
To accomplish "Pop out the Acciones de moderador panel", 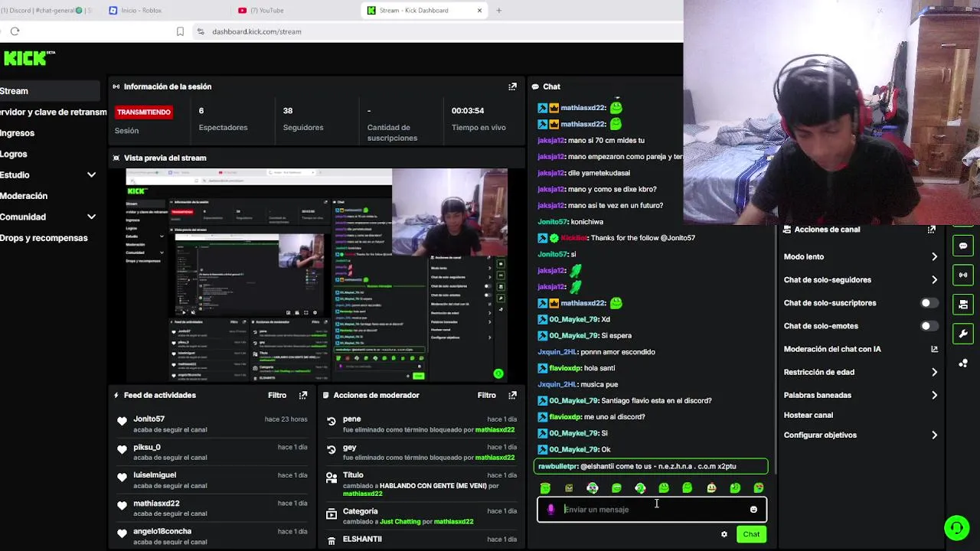I will [512, 395].
